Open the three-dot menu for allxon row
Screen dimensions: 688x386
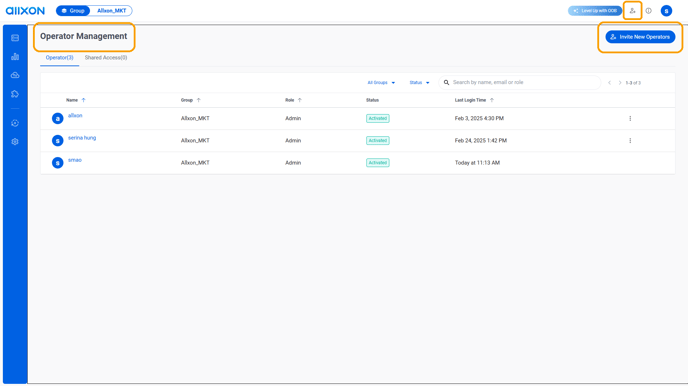tap(630, 118)
